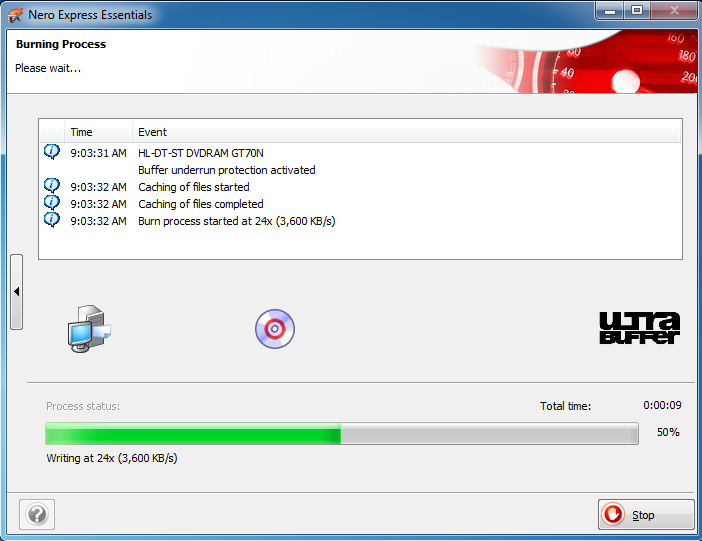Click the green burn progress bar
Image resolution: width=702 pixels, height=541 pixels.
[x=342, y=434]
